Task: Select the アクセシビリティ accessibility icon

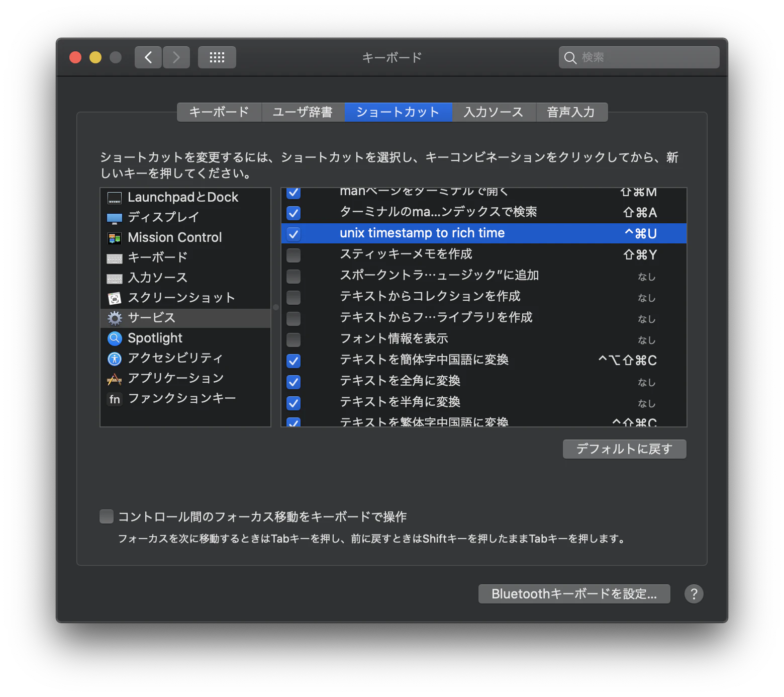Action: pyautogui.click(x=115, y=359)
